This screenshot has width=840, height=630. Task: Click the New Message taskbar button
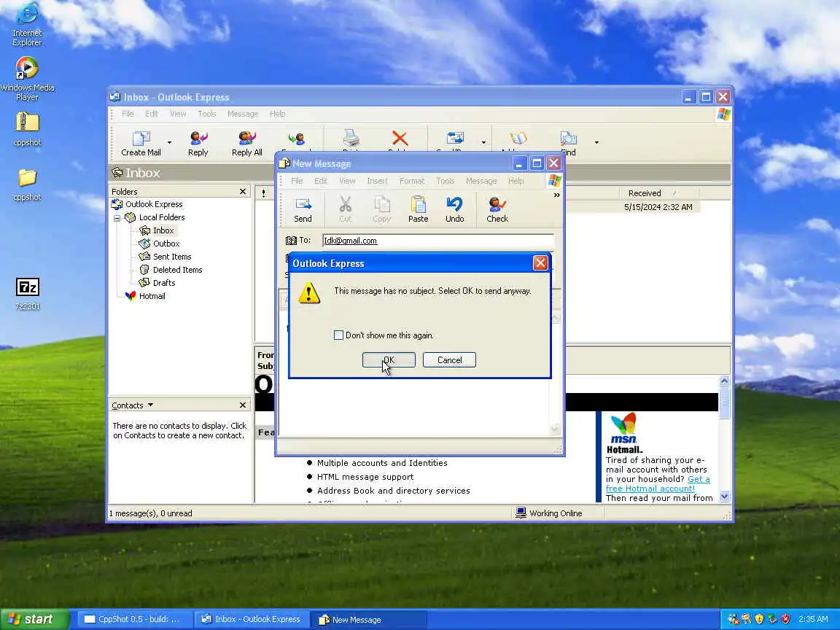click(370, 619)
